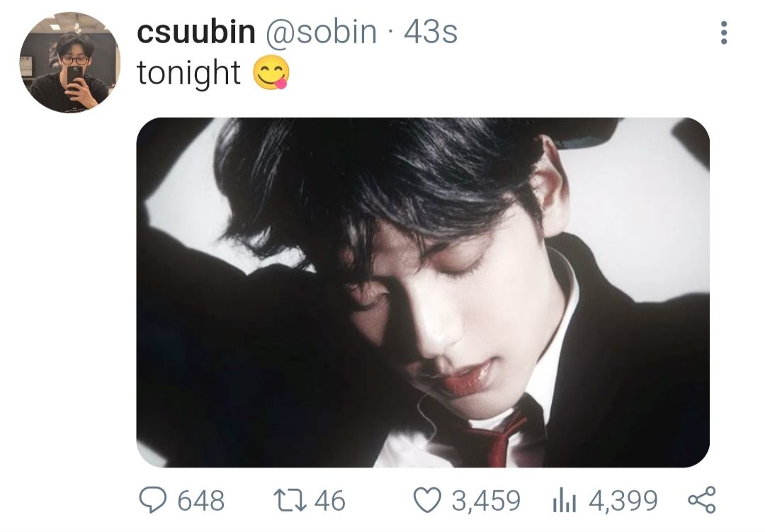765x532 pixels.
Task: Open csuubin's profile picture
Action: [69, 62]
